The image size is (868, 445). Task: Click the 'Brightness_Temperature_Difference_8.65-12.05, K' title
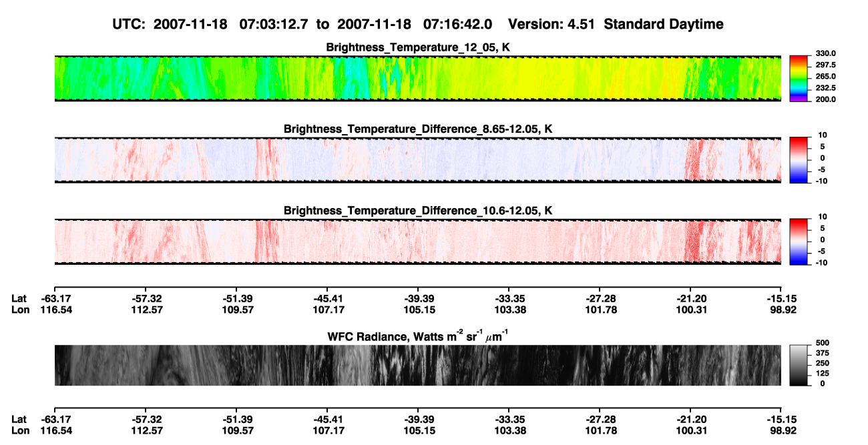[418, 129]
